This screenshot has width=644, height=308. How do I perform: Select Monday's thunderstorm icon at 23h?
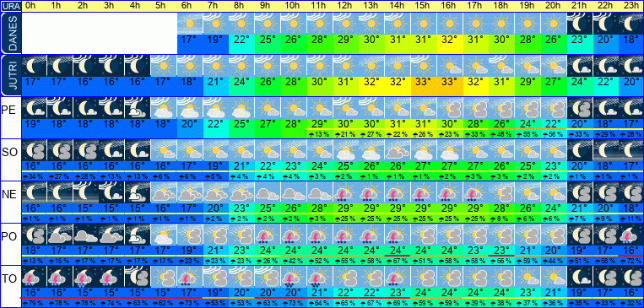click(630, 235)
